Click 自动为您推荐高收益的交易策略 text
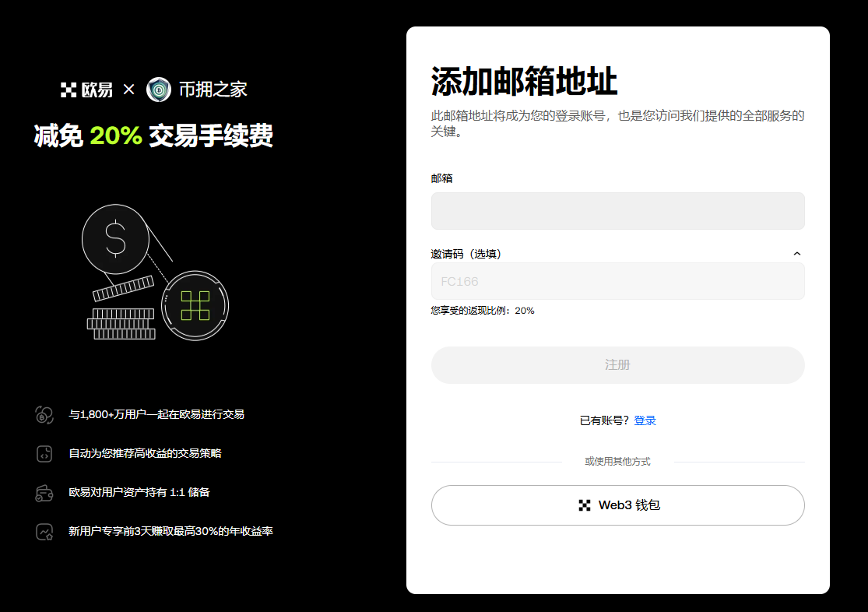This screenshot has width=868, height=612. click(x=145, y=454)
